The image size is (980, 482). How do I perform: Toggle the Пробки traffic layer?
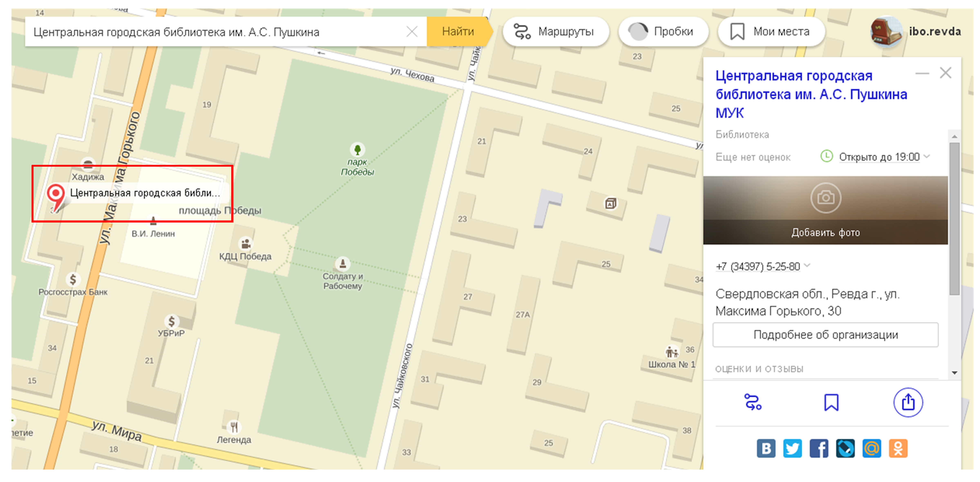[x=664, y=31]
